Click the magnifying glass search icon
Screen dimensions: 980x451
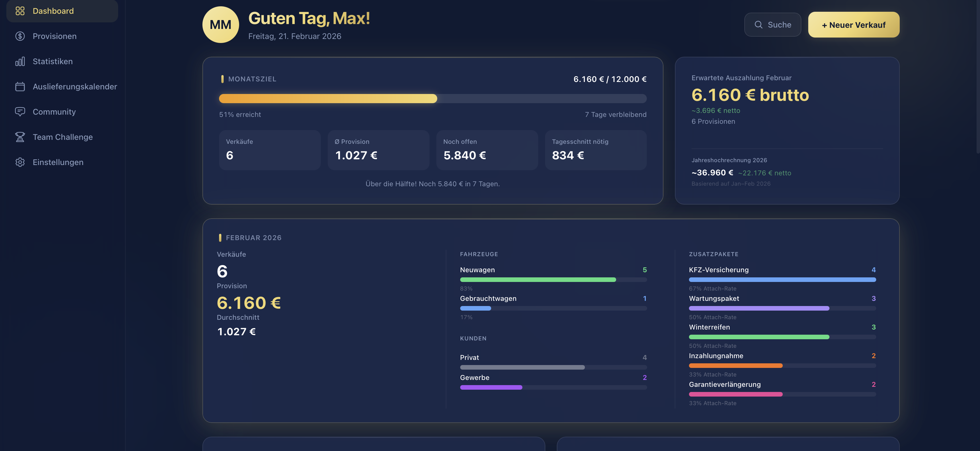[x=759, y=24]
